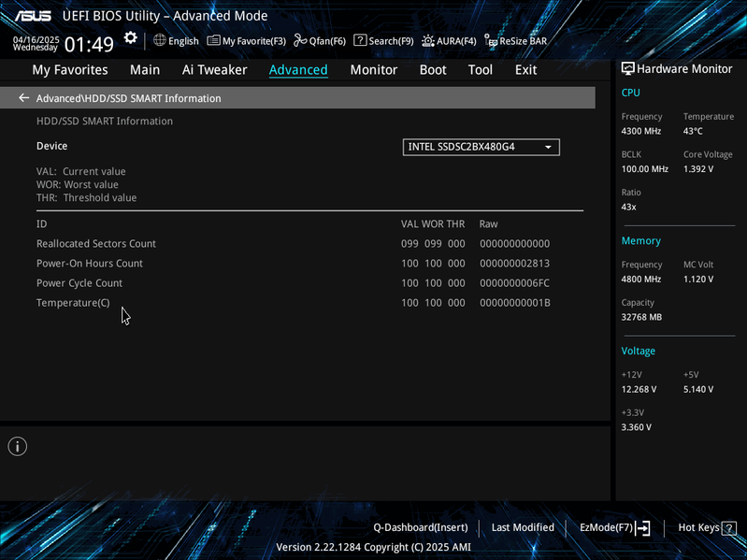Viewport: 747px width, 560px height.
Task: Click the 32768 MB capacity value
Action: click(641, 317)
